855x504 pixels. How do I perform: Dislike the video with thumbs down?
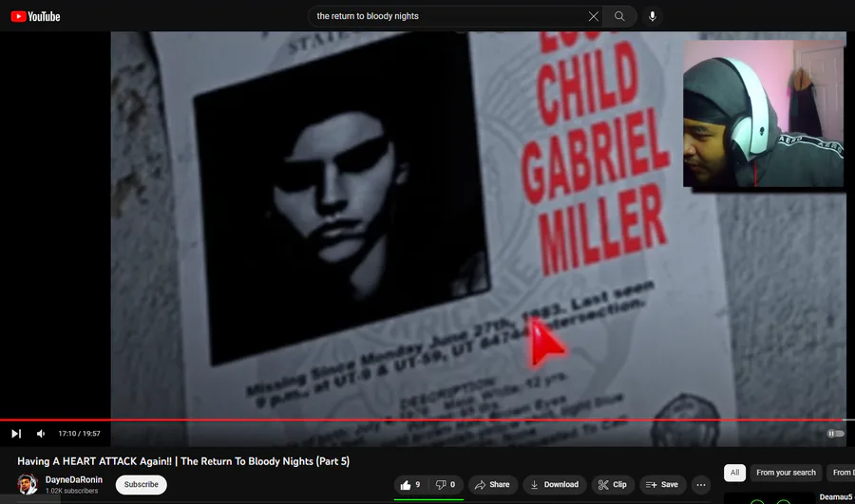[x=446, y=484]
